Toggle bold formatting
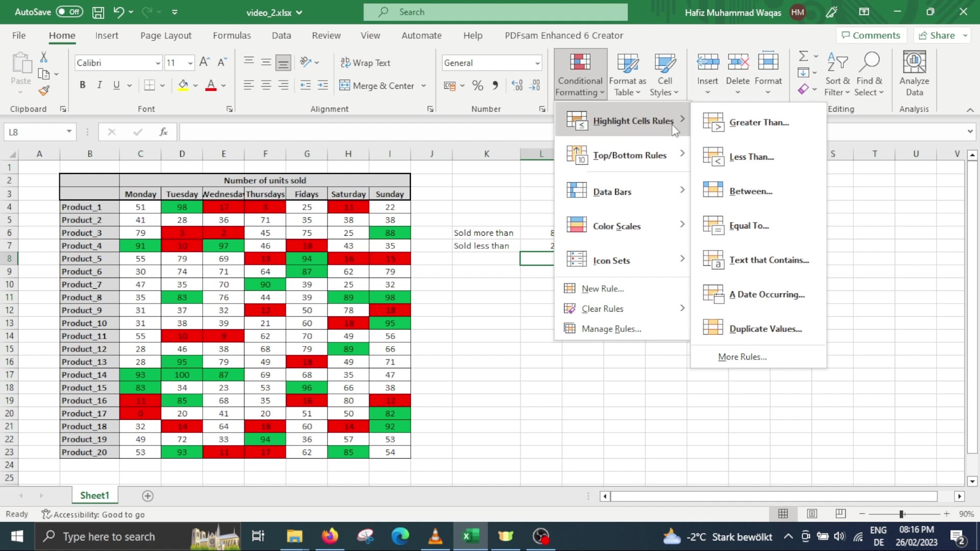Screen dimensions: 980x551 [82, 85]
